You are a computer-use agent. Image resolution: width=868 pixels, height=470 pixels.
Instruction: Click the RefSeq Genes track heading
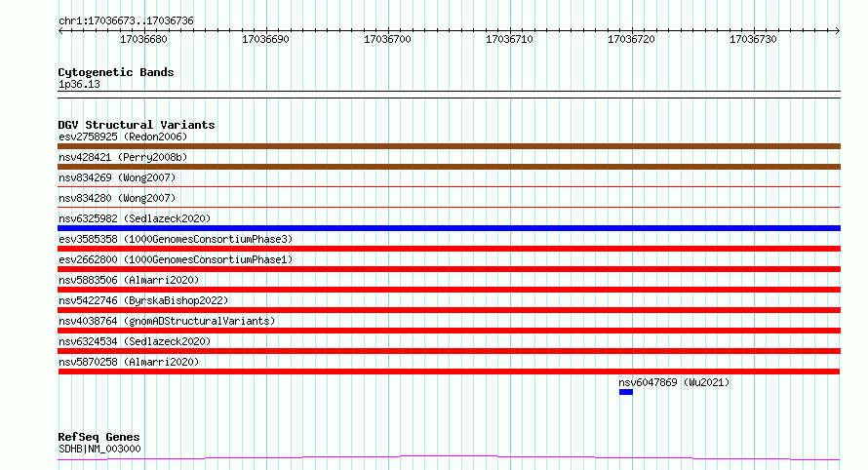click(99, 438)
